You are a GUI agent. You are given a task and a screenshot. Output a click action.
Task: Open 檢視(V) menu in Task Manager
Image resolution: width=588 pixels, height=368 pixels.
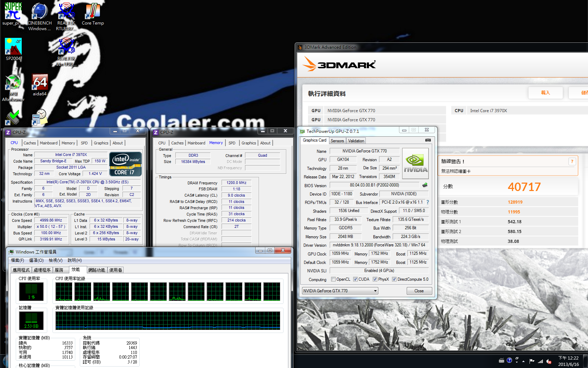pos(56,260)
